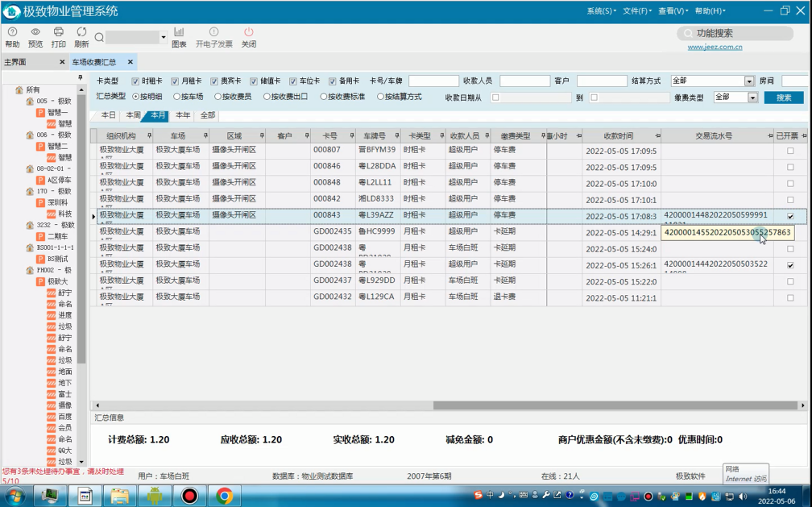Open the 缴费类型 dropdown
The image size is (812, 507).
click(x=752, y=98)
